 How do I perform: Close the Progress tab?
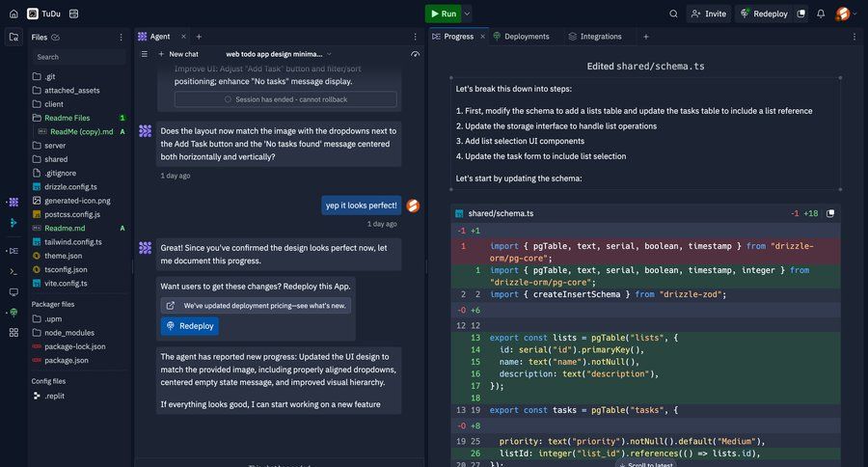pos(482,37)
